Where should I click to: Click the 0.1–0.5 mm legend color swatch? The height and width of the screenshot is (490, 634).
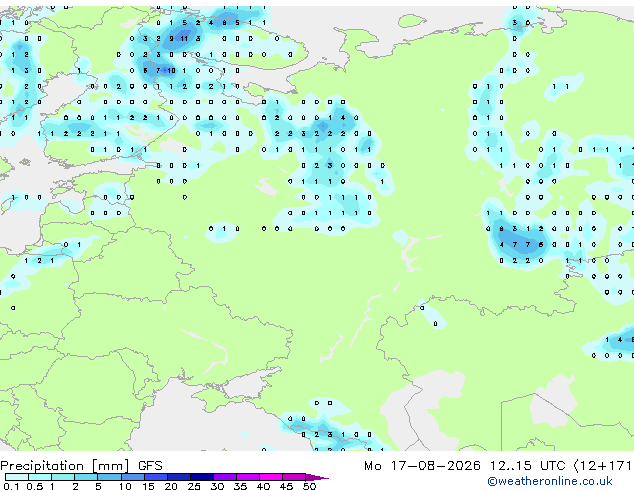pyautogui.click(x=17, y=477)
